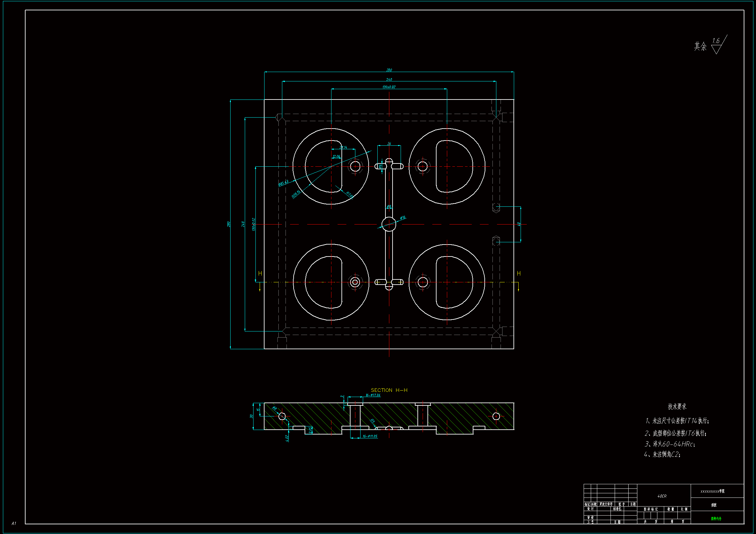Click the 280 top width dimension text

pos(389,70)
